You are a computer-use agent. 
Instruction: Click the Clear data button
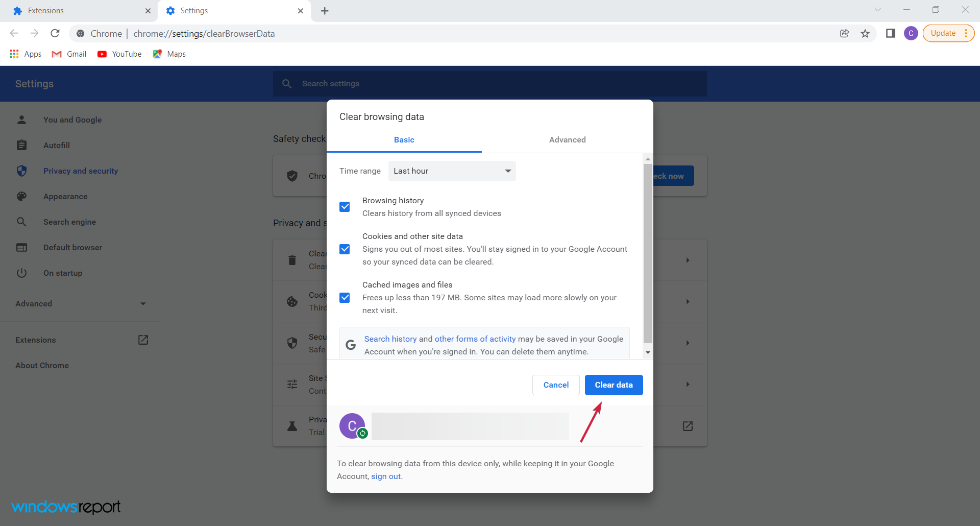point(614,385)
